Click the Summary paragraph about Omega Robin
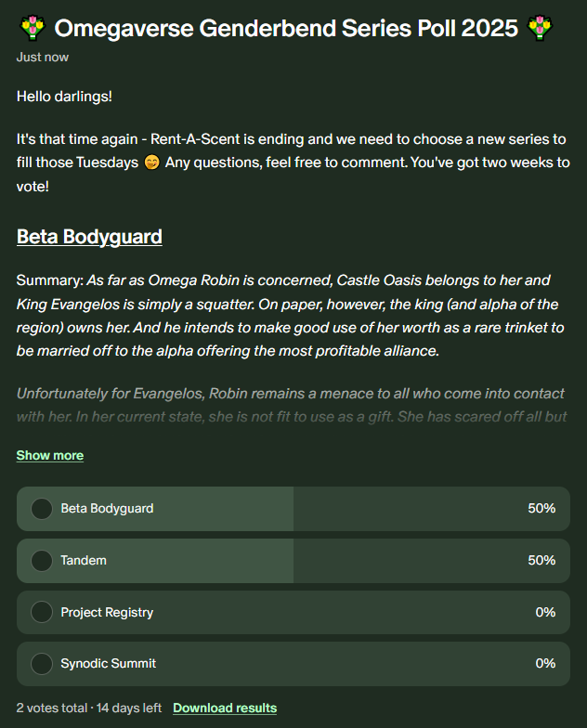This screenshot has width=587, height=728. tap(290, 316)
